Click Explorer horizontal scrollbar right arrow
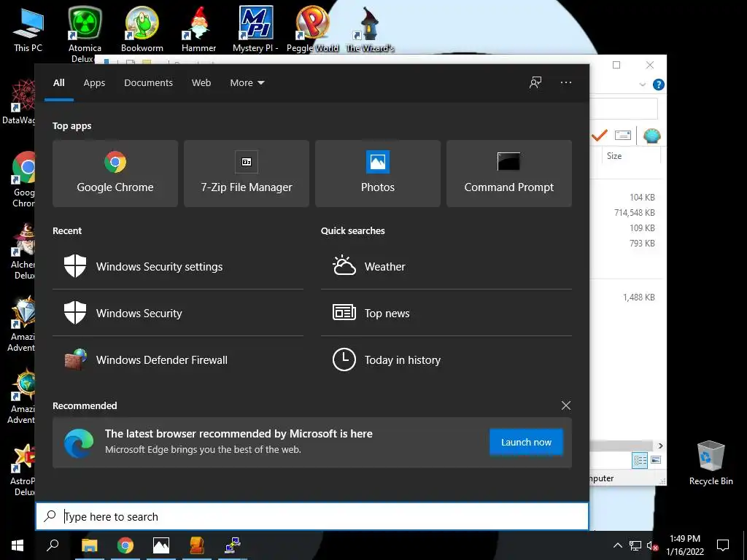747x560 pixels. click(x=660, y=446)
